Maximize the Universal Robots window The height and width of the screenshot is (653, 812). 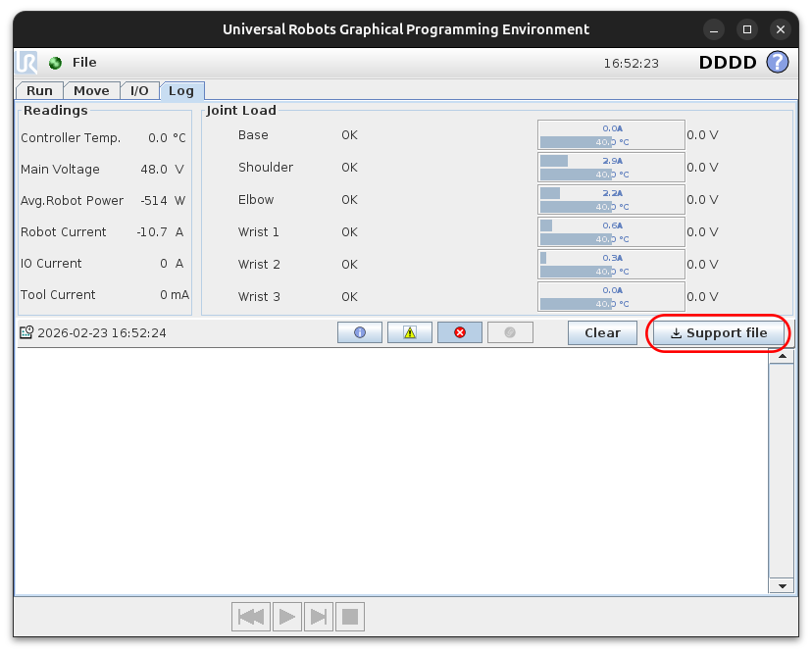tap(746, 29)
